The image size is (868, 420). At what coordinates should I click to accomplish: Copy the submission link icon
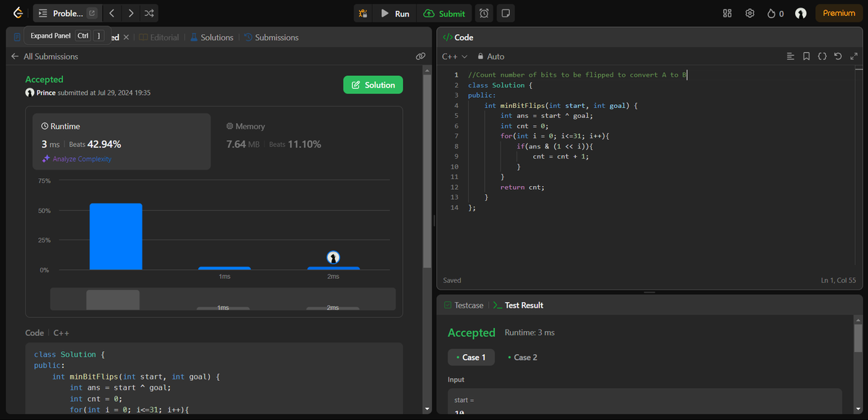420,56
